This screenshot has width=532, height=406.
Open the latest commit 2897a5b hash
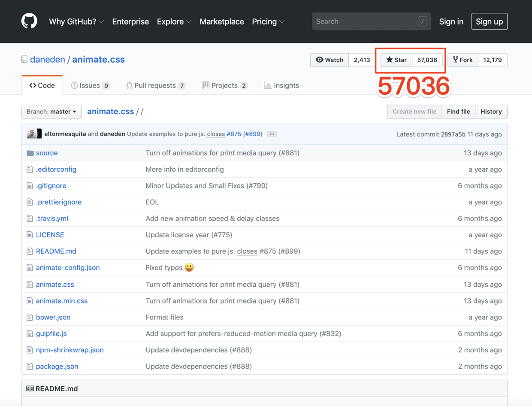tap(453, 134)
